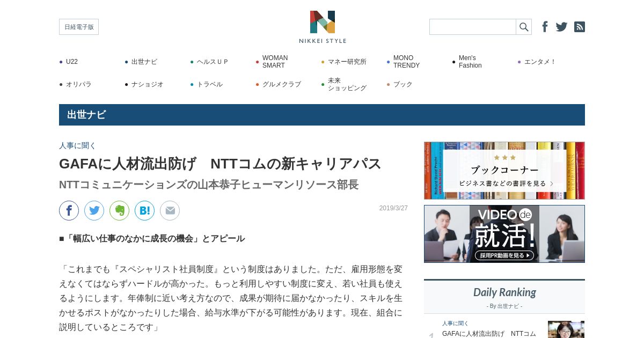Click the 出世ナビ link under Daily Ranking
The height and width of the screenshot is (338, 644).
pos(508,306)
